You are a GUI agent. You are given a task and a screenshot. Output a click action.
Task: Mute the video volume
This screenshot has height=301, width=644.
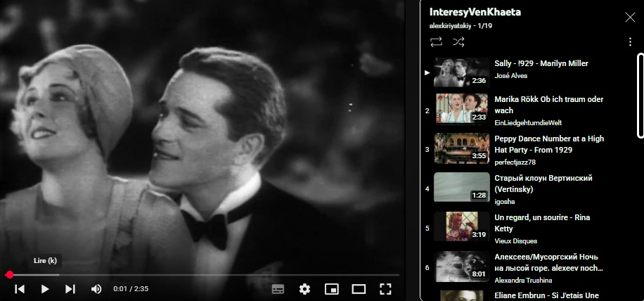[96, 289]
